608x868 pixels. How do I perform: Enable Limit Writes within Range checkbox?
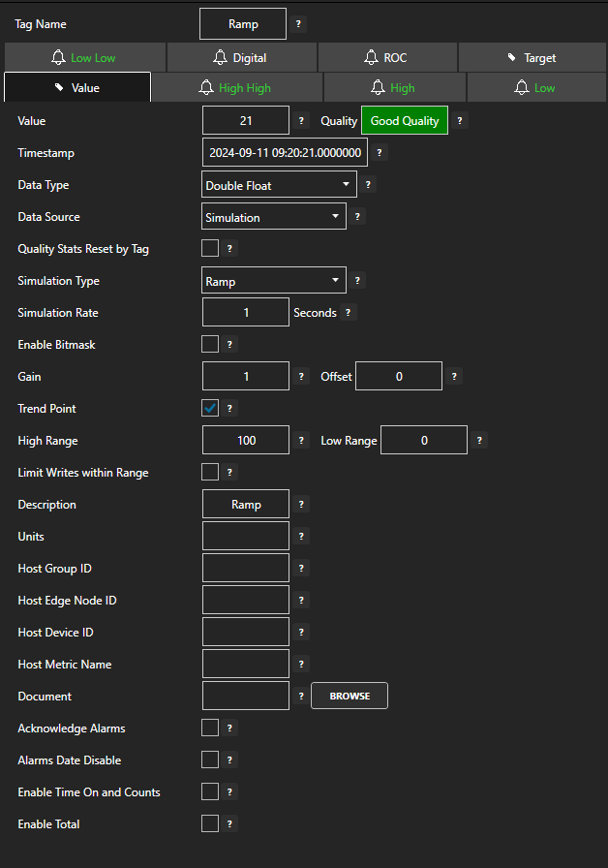pyautogui.click(x=210, y=473)
